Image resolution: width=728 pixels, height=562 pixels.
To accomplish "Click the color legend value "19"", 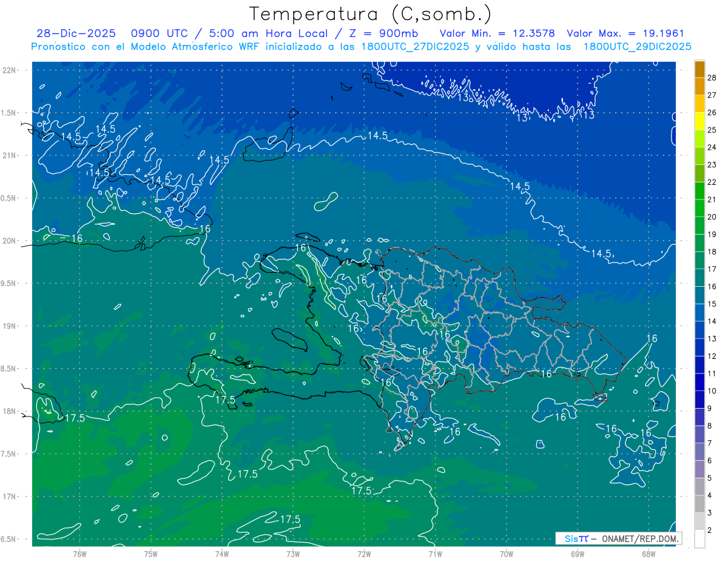I will (x=712, y=234).
